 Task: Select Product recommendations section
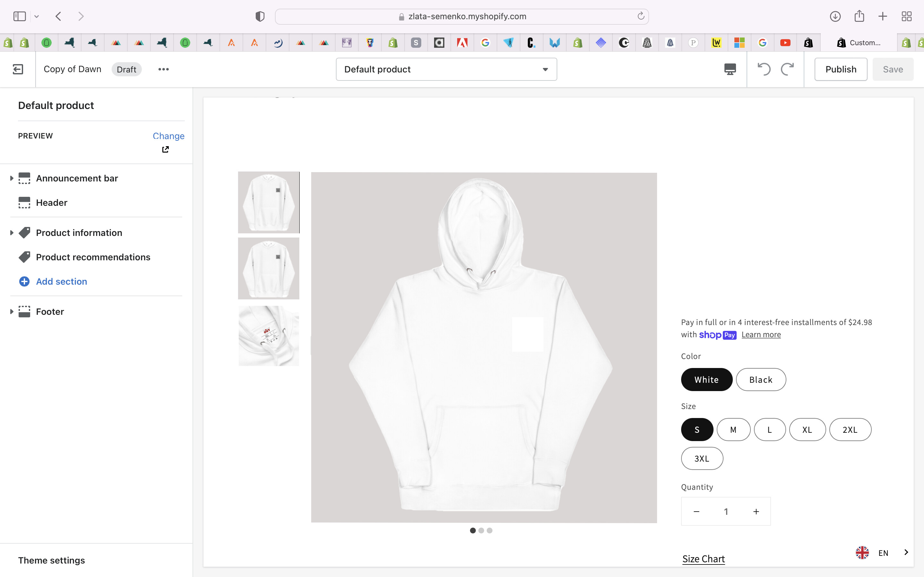click(93, 257)
